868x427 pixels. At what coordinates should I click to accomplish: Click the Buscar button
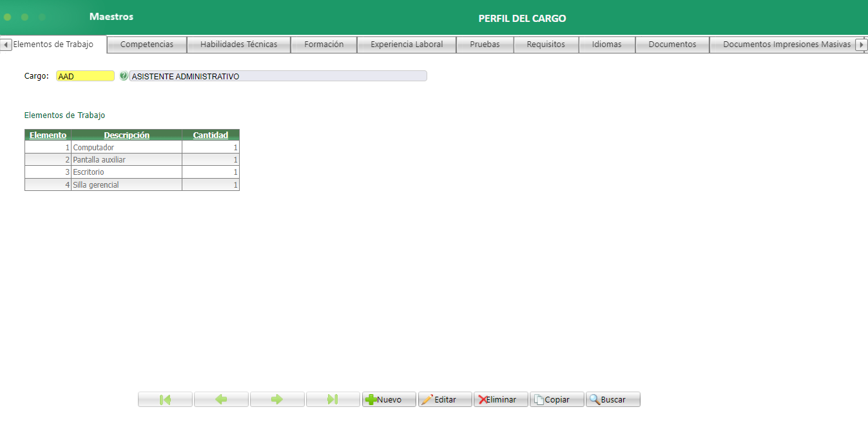[613, 399]
